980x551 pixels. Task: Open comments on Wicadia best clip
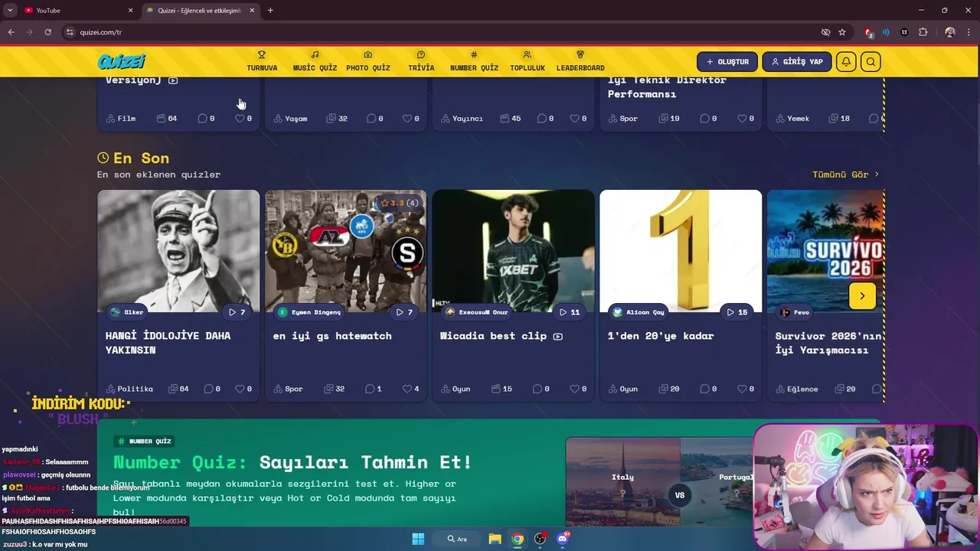[541, 389]
